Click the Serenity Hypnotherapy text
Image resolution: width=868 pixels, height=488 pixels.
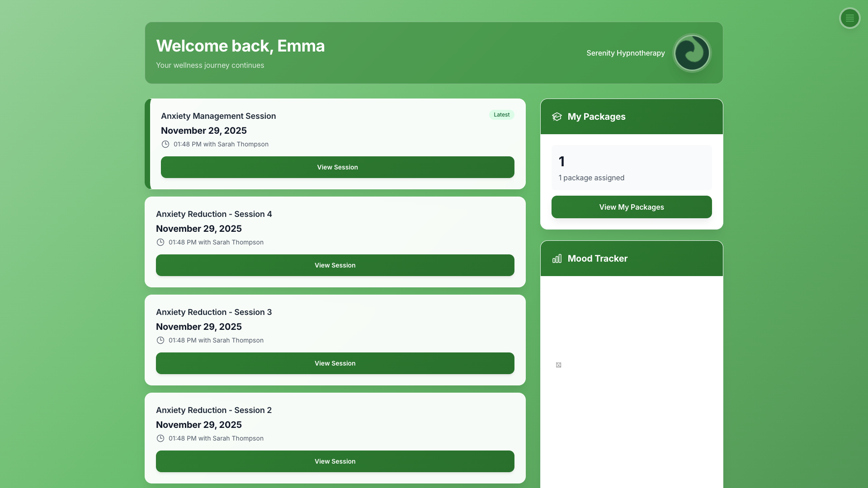625,53
